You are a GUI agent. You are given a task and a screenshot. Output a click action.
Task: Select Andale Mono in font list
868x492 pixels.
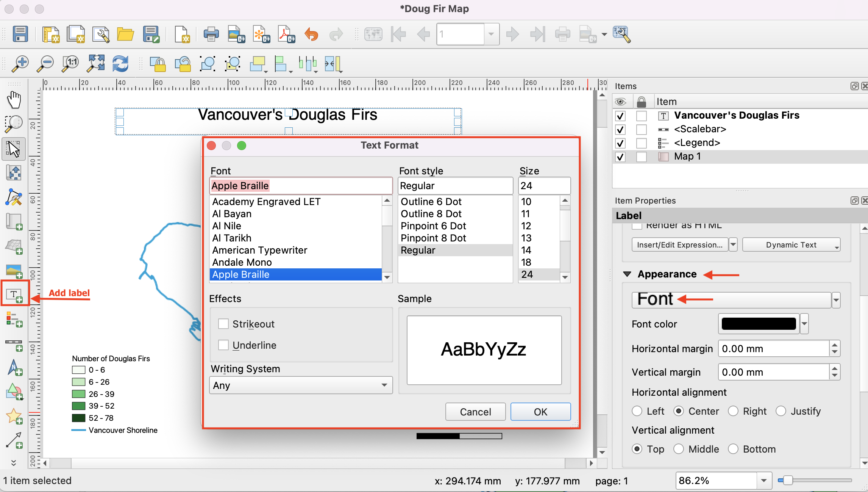[242, 262]
